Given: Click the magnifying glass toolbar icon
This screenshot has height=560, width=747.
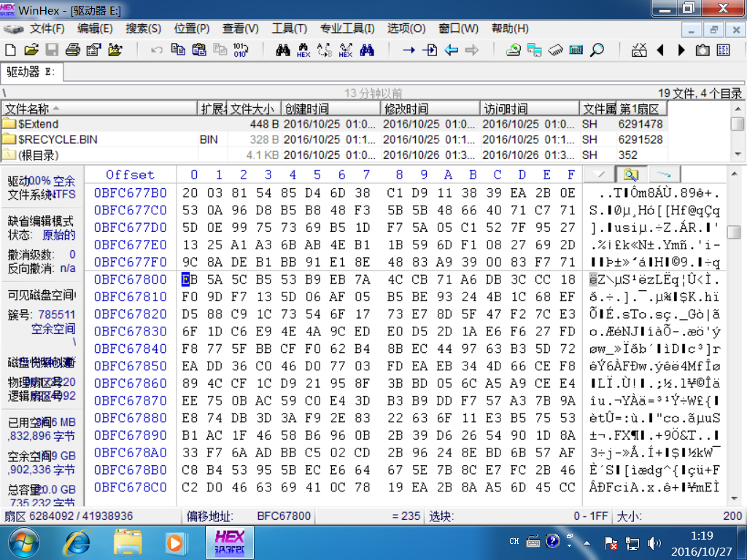Looking at the screenshot, I should click(597, 50).
